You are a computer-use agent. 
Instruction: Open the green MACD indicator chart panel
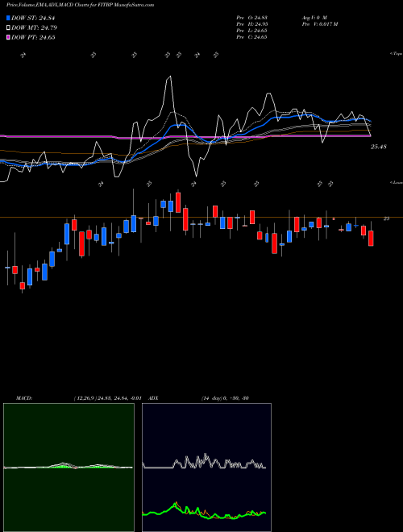69,468
